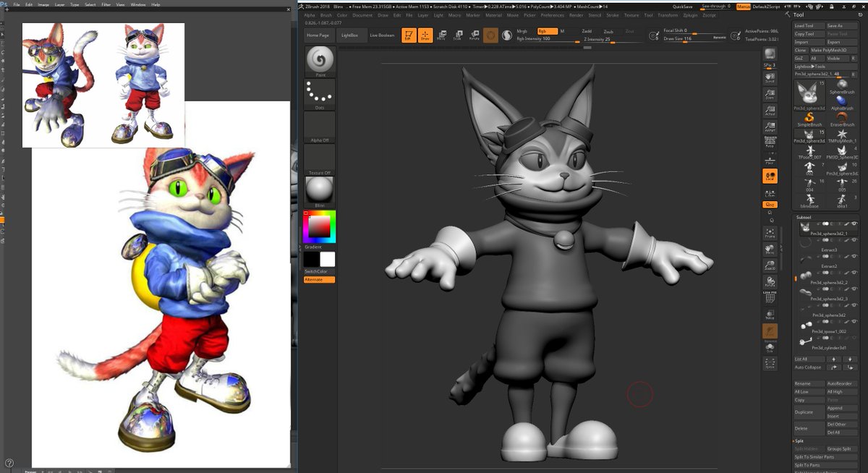Select the EraserBrush tool

tap(841, 120)
